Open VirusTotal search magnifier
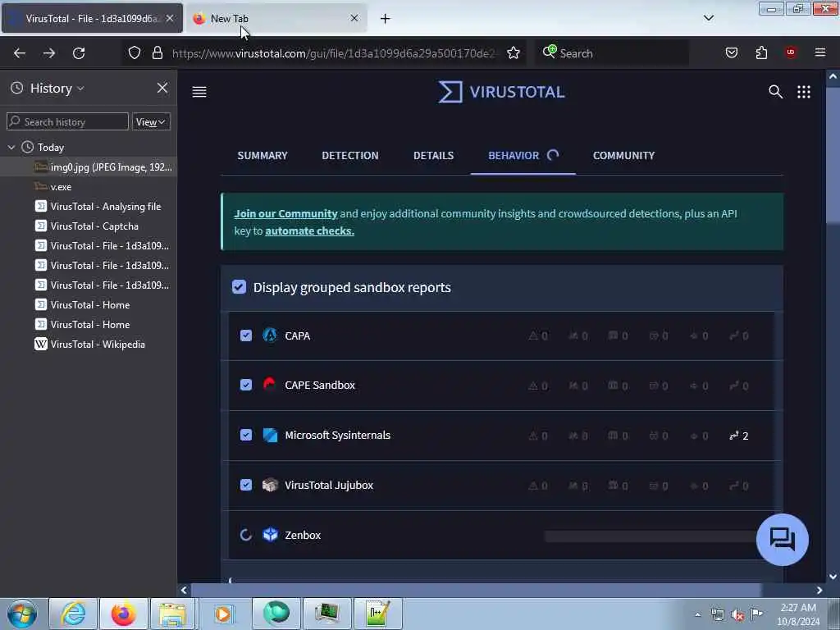The image size is (840, 630). pos(775,92)
